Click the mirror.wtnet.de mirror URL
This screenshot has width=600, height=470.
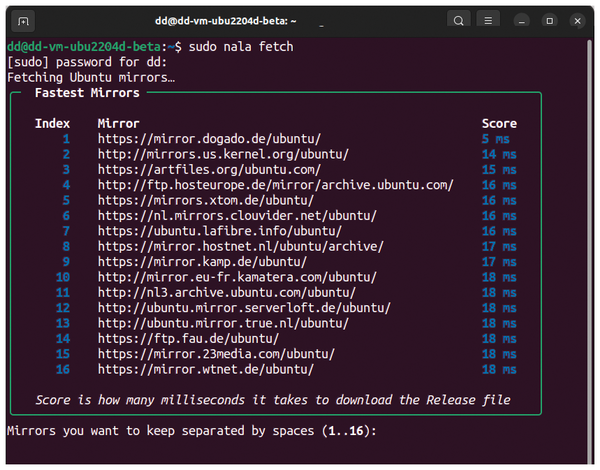click(x=206, y=369)
